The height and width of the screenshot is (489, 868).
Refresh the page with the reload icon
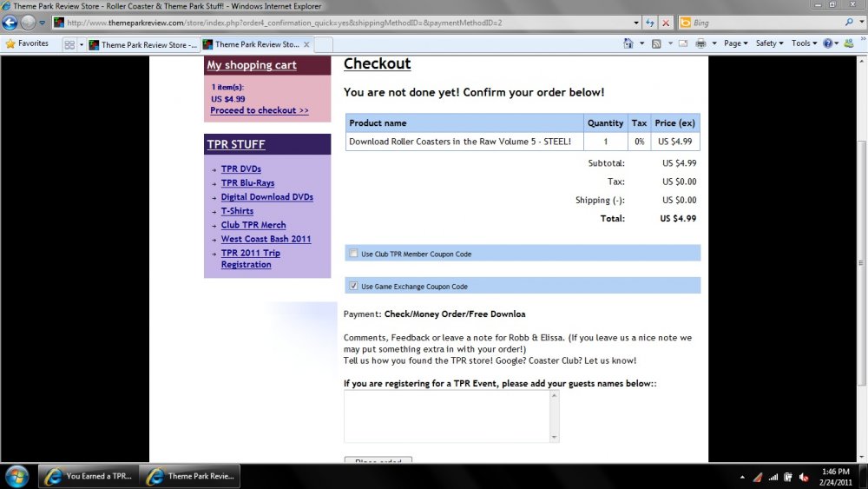coord(650,23)
